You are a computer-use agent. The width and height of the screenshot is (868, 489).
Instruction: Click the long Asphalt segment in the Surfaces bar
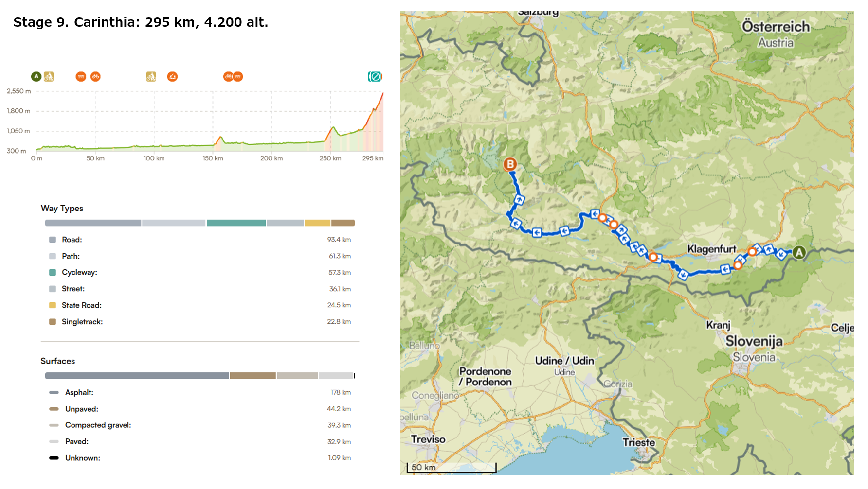click(x=137, y=376)
